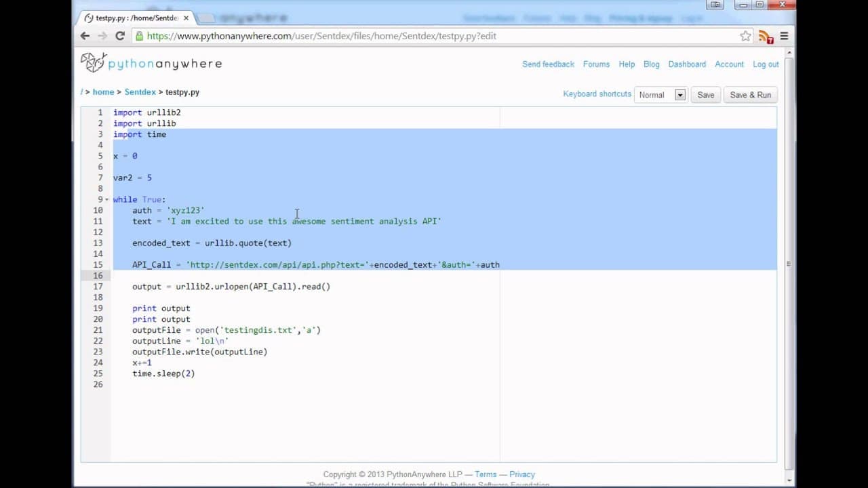Click line number 16 in gutter
The image size is (868, 488).
coord(99,275)
